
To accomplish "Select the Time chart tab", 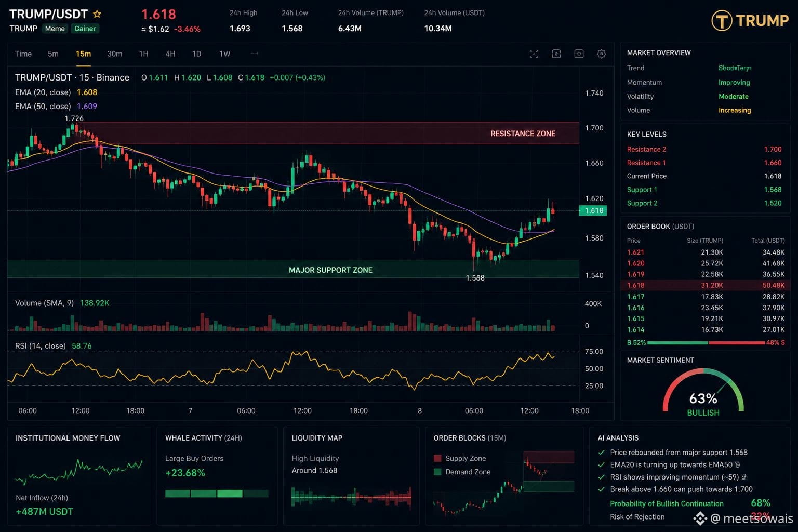I will pyautogui.click(x=23, y=54).
